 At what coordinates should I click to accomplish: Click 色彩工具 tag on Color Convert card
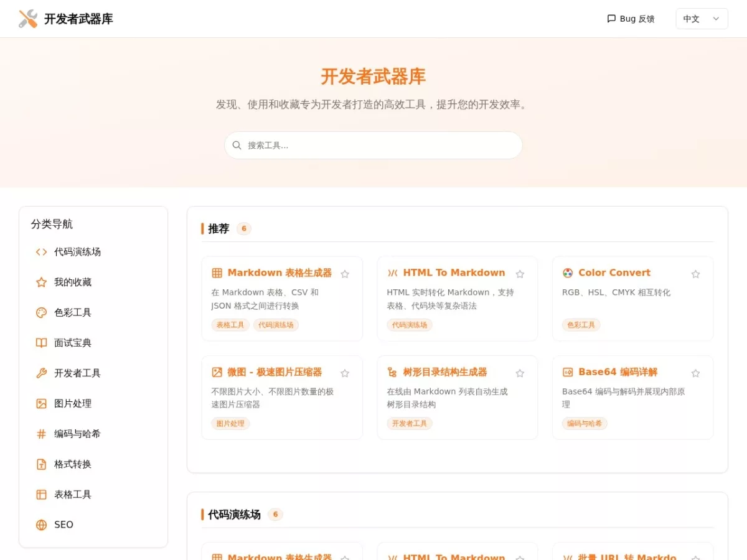pos(581,325)
